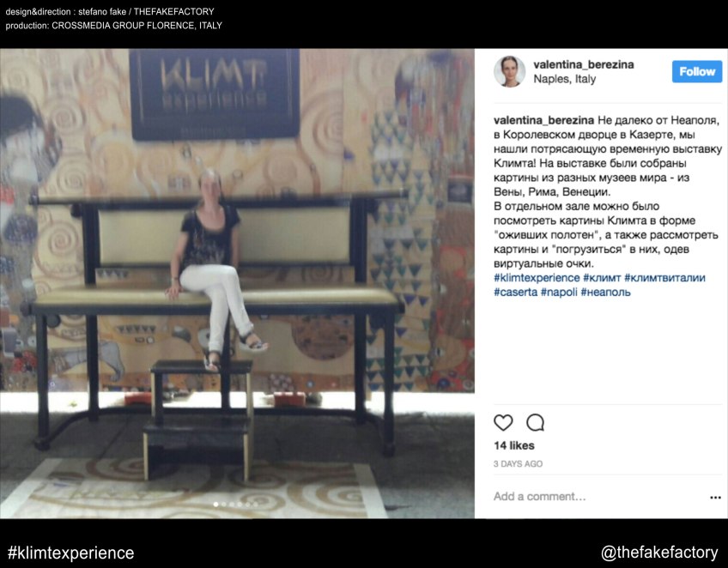The image size is (728, 568).
Task: Open the #климт hashtag
Action: [602, 277]
